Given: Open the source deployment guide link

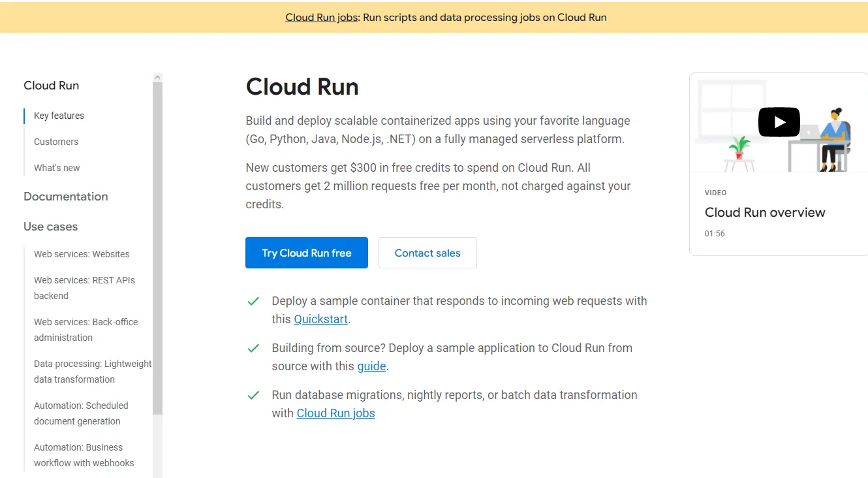Looking at the screenshot, I should (371, 366).
